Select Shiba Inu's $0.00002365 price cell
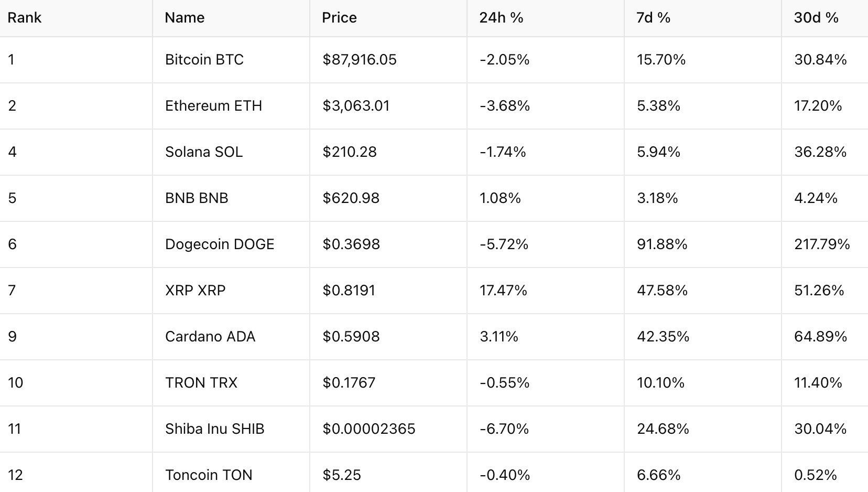Image resolution: width=868 pixels, height=492 pixels. 369,429
